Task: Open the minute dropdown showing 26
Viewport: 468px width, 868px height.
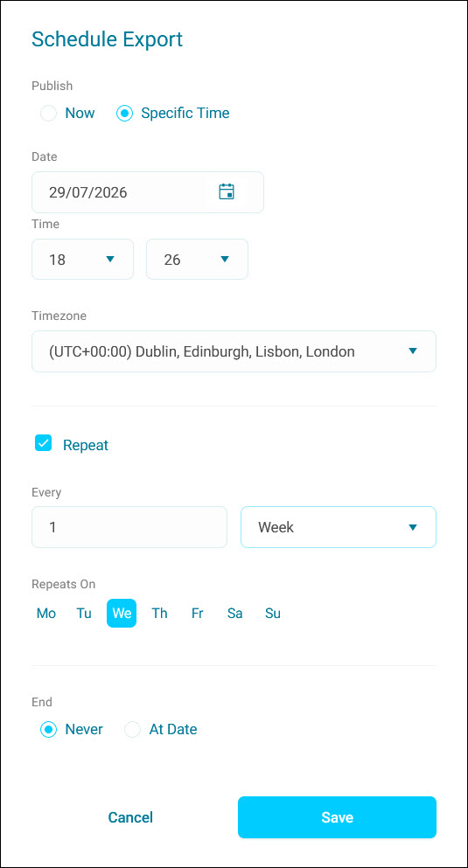Action: point(197,259)
